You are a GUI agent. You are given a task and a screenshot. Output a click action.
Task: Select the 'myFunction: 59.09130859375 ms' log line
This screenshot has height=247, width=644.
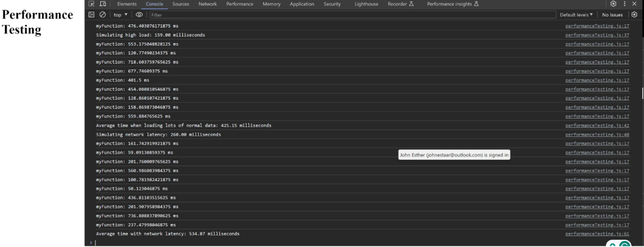pos(134,153)
